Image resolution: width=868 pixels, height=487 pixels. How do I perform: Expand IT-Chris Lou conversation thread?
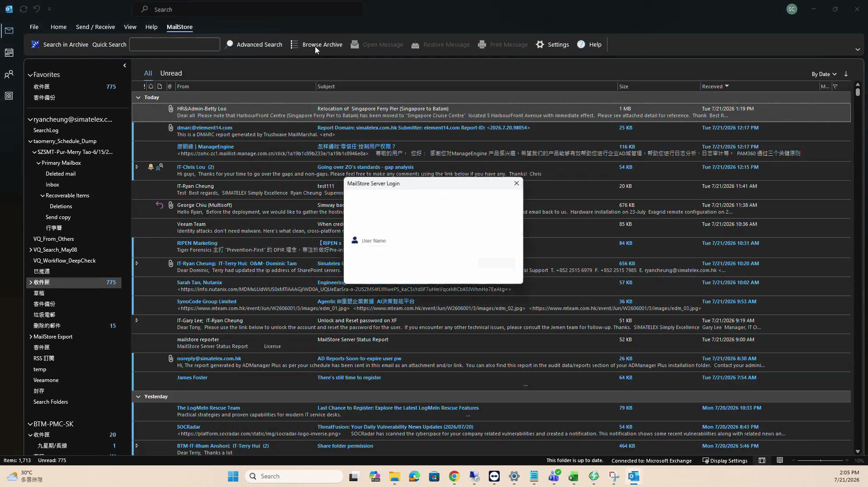pyautogui.click(x=137, y=167)
